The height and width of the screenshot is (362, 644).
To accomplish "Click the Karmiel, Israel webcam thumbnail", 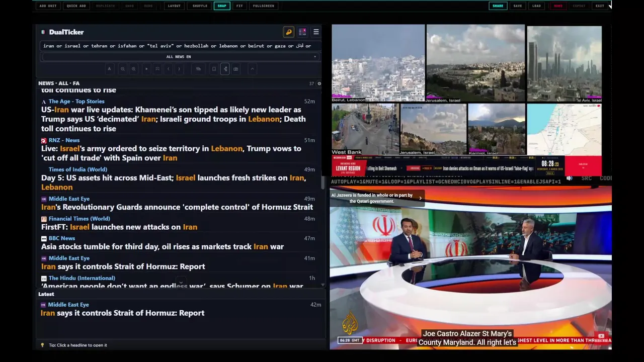I will coord(497,129).
